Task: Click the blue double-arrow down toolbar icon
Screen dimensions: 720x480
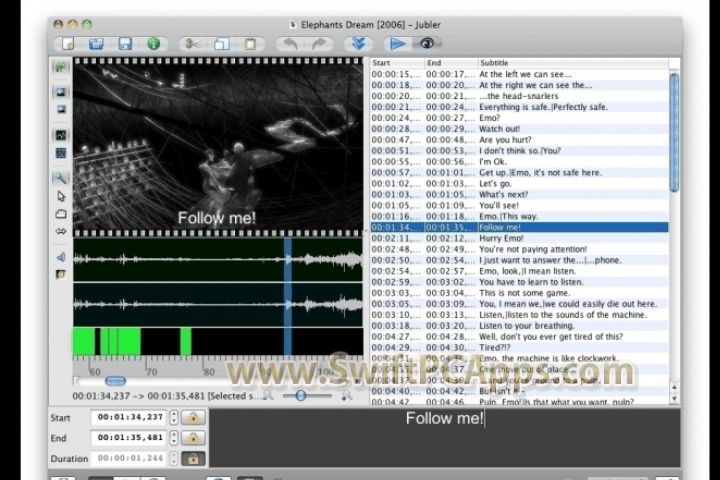Action: tap(358, 44)
